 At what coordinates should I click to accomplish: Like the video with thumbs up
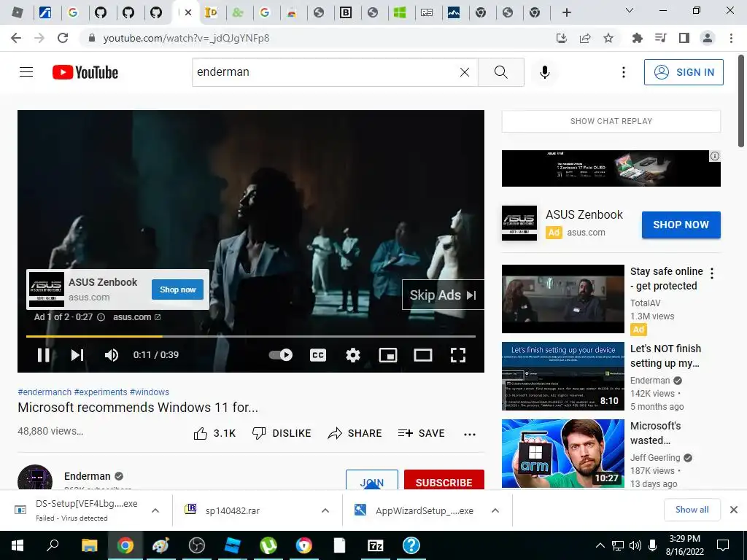tap(214, 433)
